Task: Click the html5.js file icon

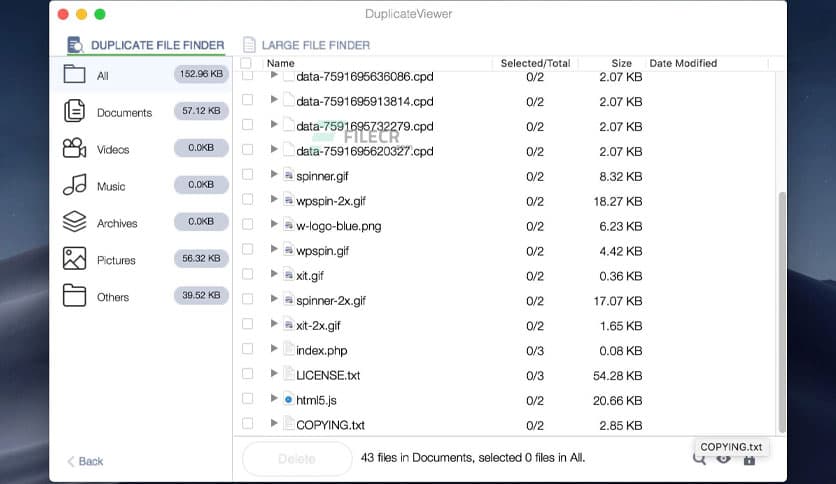Action: click(288, 399)
